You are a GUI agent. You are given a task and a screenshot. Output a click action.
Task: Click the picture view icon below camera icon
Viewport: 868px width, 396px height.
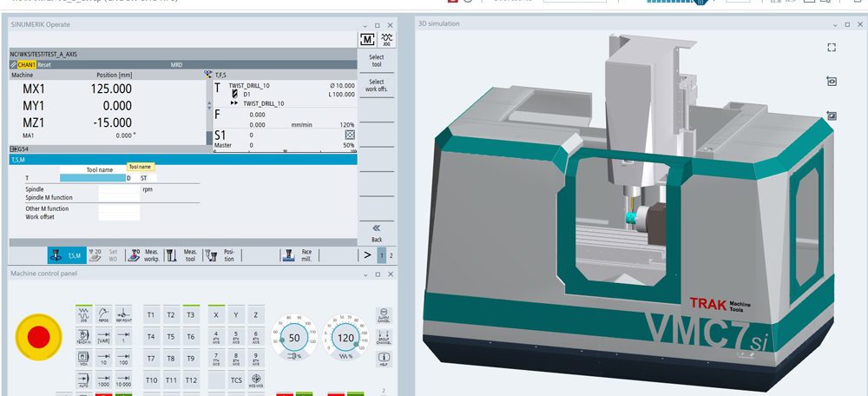831,115
